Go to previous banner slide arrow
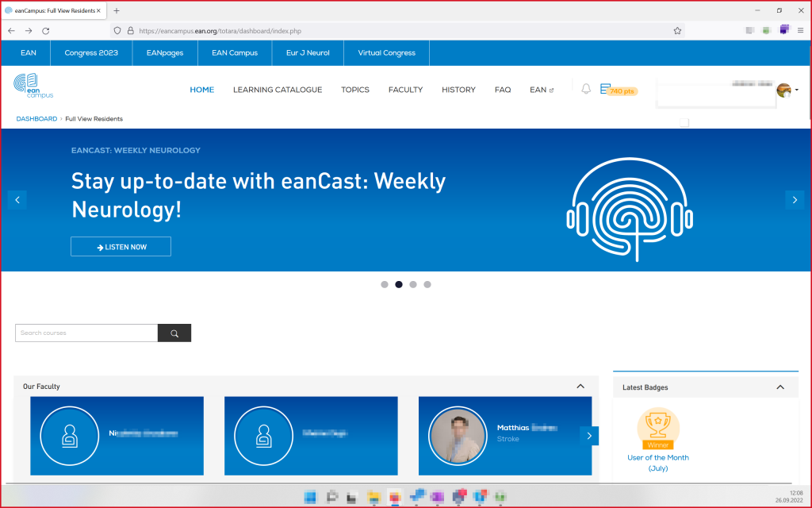Viewport: 812px width, 508px height. pos(17,200)
